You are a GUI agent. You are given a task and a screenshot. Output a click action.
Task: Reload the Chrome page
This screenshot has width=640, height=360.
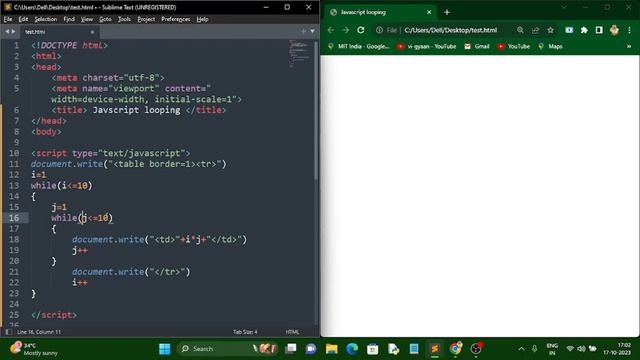[x=361, y=30]
